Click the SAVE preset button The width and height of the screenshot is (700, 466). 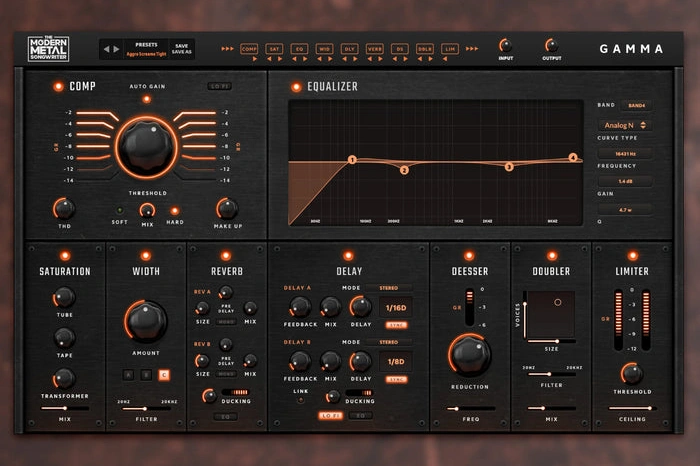182,46
